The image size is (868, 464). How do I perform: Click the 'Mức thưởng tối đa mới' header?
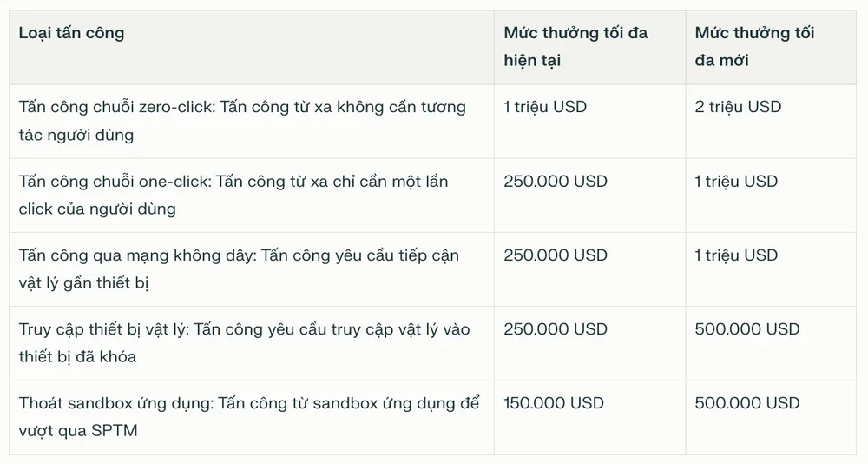pos(754,47)
